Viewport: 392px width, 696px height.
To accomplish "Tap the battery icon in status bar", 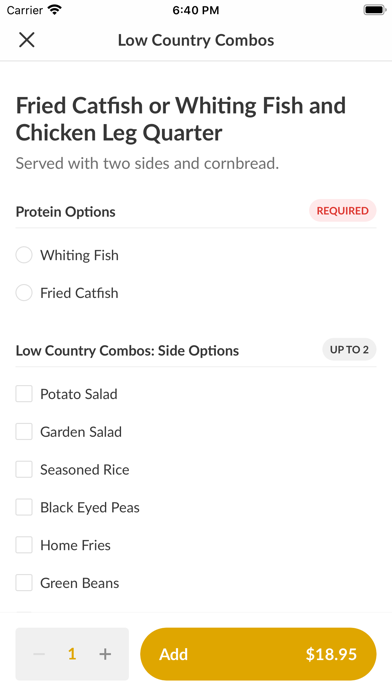I will click(x=375, y=10).
